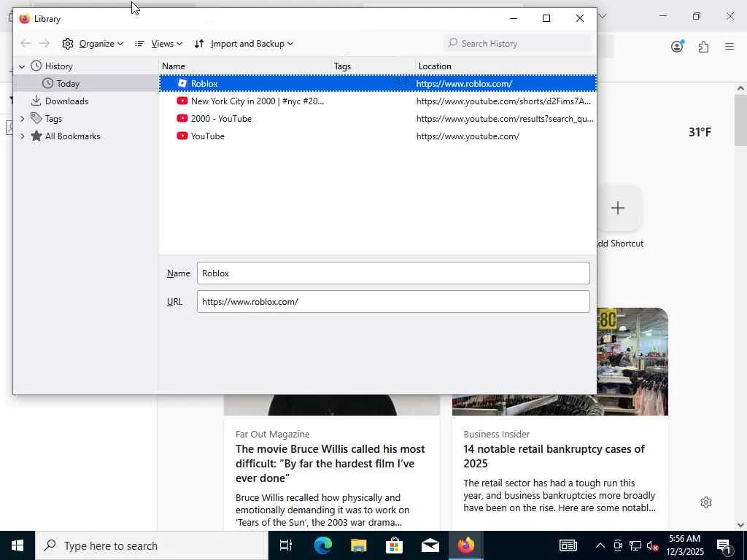Click the Name text field
This screenshot has width=747, height=560.
point(393,273)
